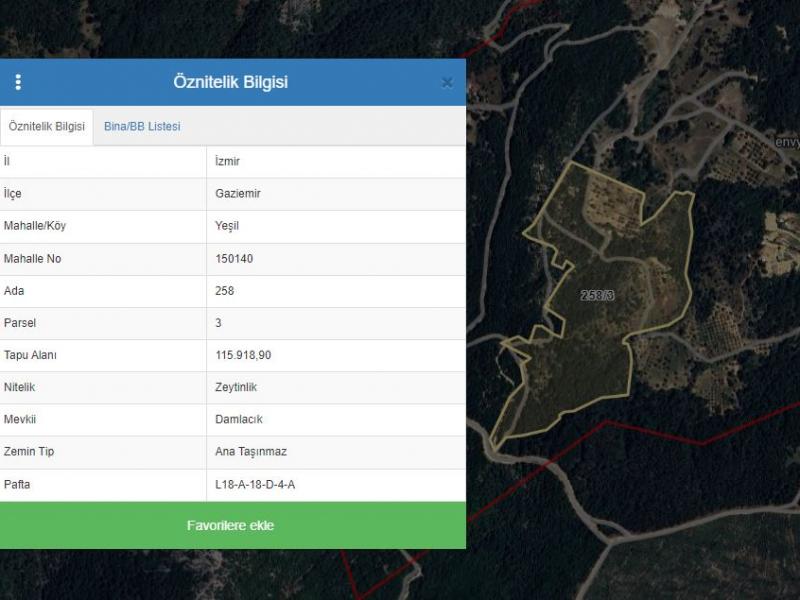
Task: Select the Öznitelik Bilgisi tab
Action: point(47,127)
